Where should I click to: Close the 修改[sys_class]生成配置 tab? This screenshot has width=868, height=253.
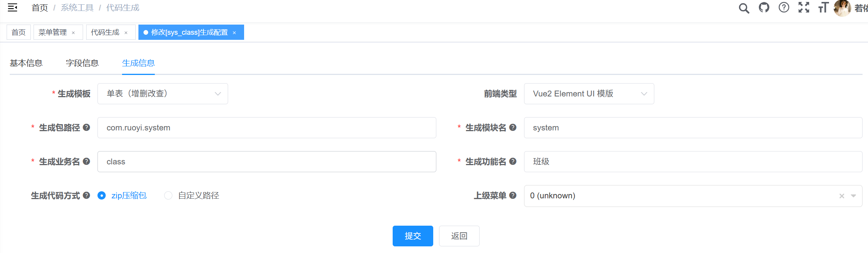(x=234, y=33)
